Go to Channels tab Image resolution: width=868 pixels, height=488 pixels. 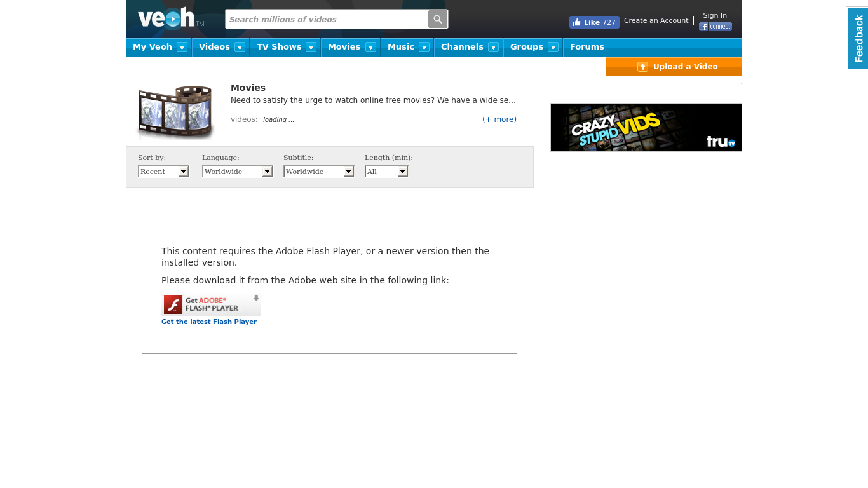click(x=462, y=47)
